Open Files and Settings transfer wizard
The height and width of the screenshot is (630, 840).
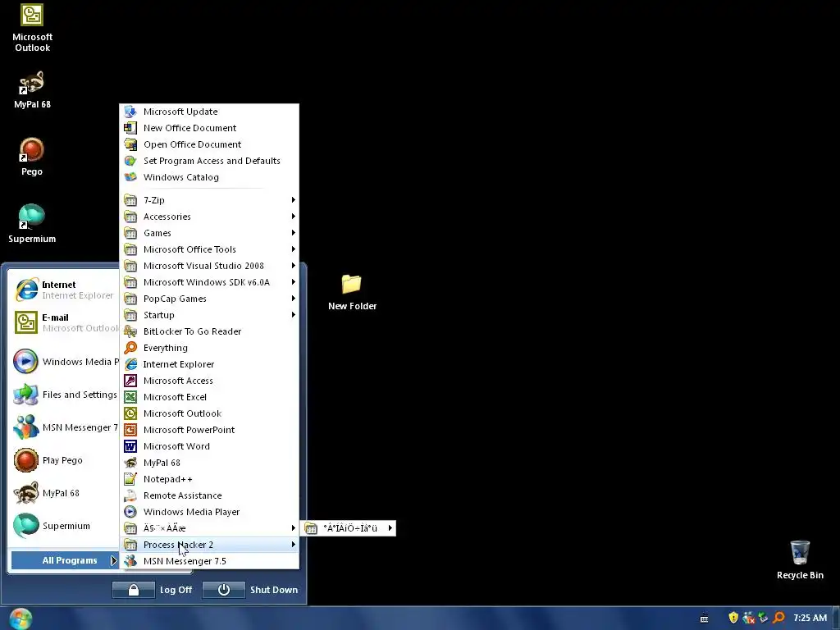[64, 395]
